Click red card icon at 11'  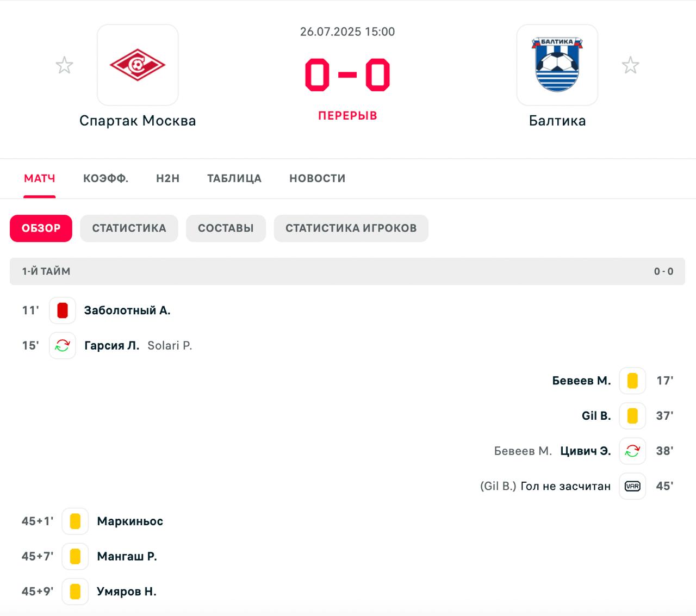[63, 310]
